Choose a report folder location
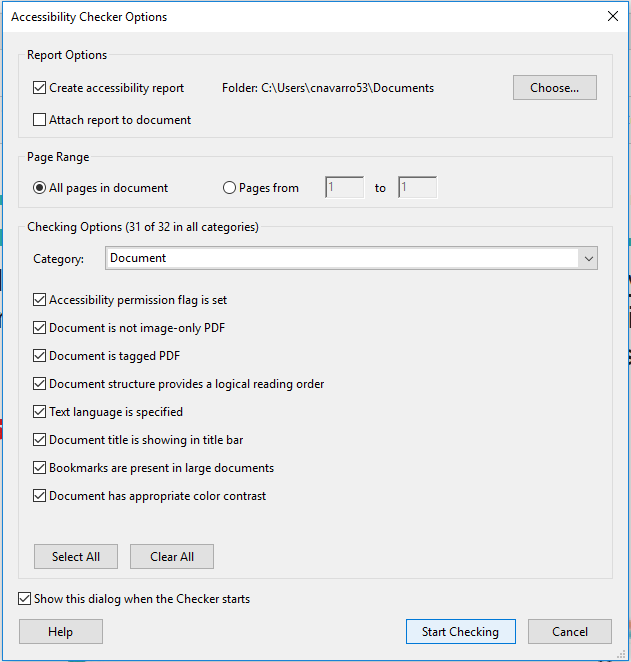The height and width of the screenshot is (662, 631). 555,87
